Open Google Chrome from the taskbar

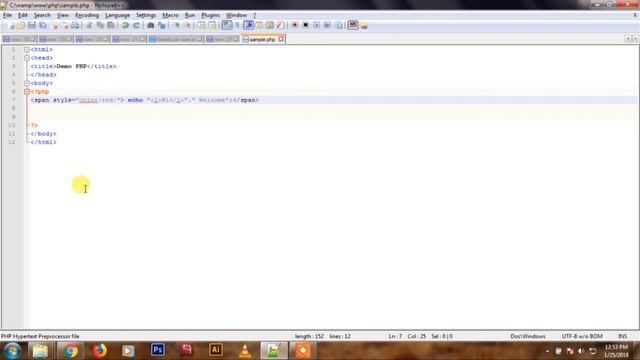tap(70, 351)
